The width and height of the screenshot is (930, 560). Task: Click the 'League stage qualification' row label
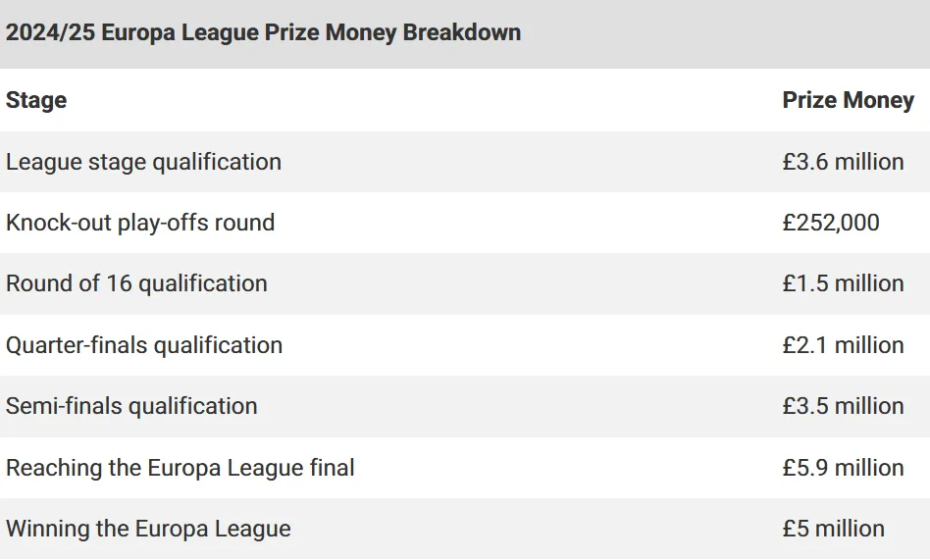(143, 162)
